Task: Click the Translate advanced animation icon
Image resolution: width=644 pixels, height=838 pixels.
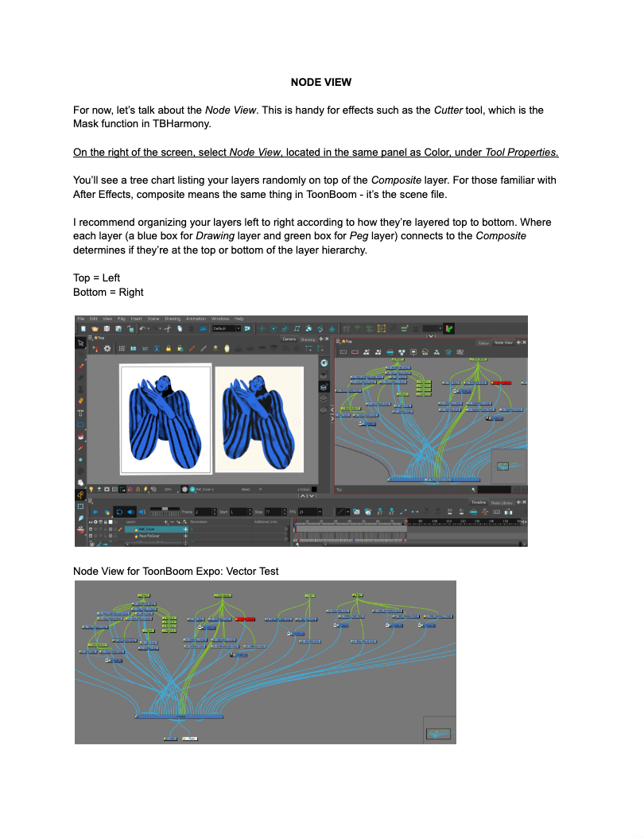Action: (x=262, y=328)
